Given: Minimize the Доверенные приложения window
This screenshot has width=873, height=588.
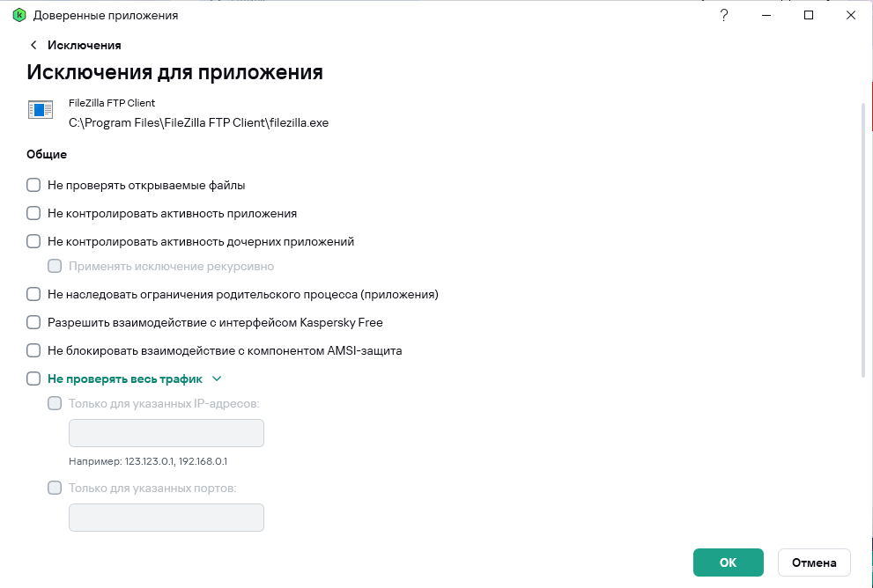Looking at the screenshot, I should tap(766, 15).
